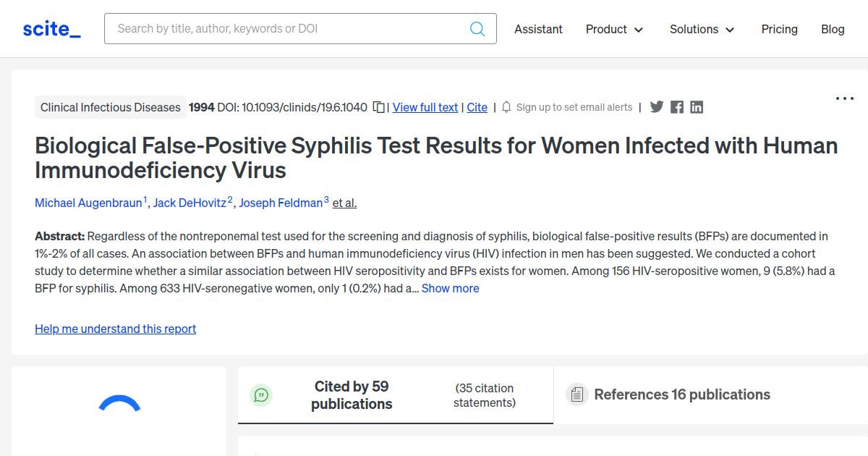Reveal full abstract with Show more

[450, 288]
